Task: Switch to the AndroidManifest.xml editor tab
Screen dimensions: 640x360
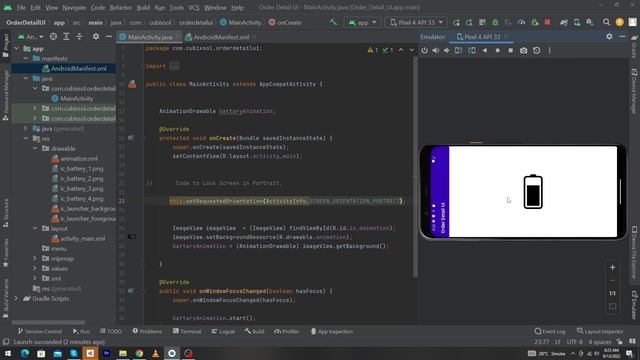Action: 221,37
